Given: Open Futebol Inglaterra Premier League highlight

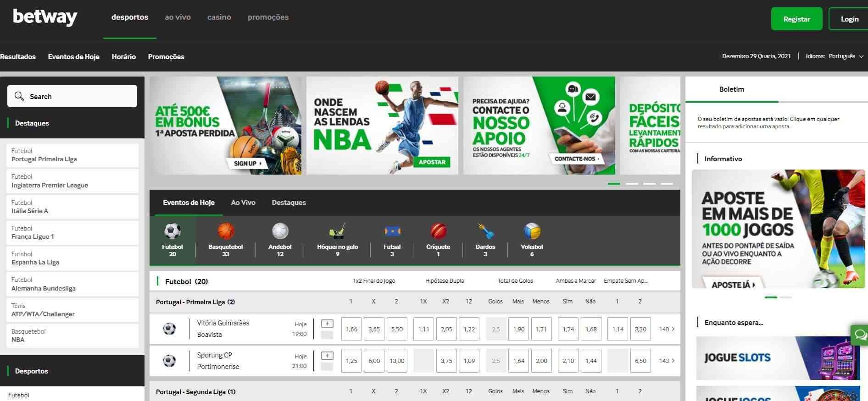Looking at the screenshot, I should (72, 181).
